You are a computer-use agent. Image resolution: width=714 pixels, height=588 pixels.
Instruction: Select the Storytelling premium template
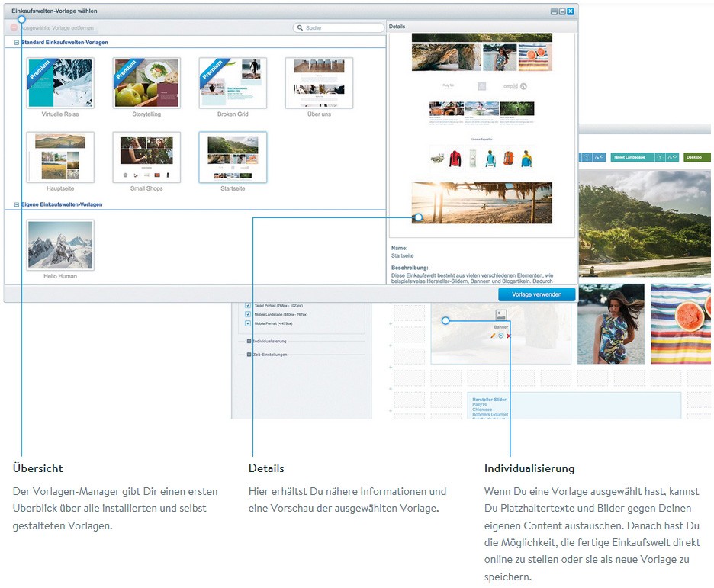tap(146, 83)
